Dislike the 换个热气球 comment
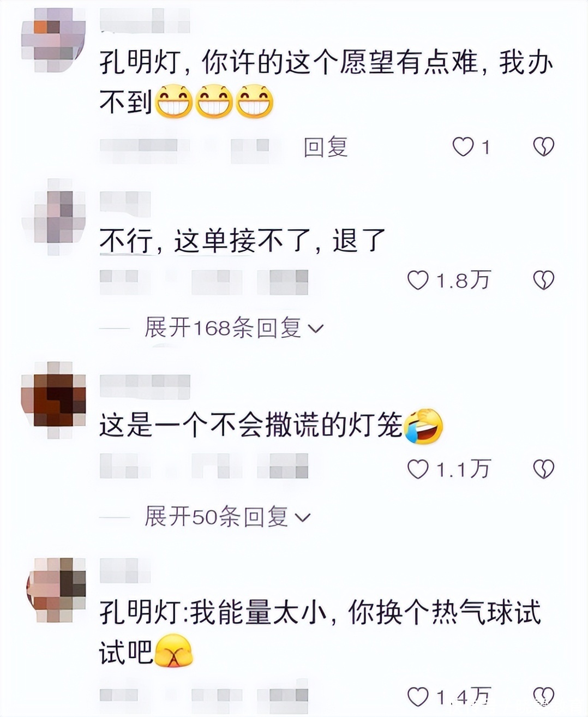The image size is (588, 717). click(x=543, y=697)
